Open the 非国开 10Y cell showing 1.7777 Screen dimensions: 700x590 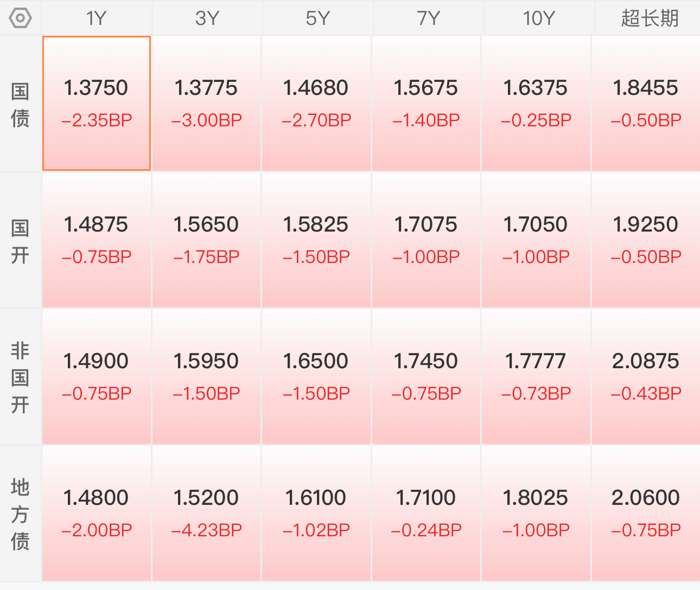[x=536, y=377]
